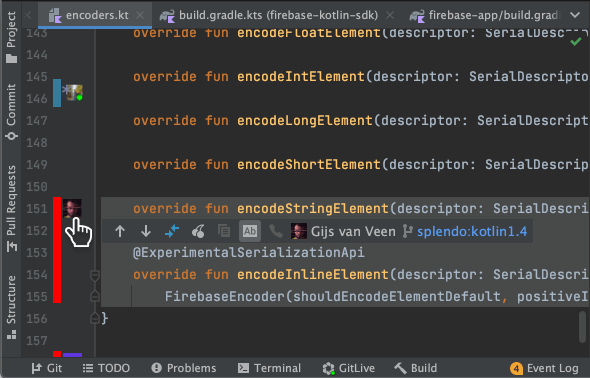Click the phone call icon
The width and height of the screenshot is (590, 378).
tap(276, 231)
